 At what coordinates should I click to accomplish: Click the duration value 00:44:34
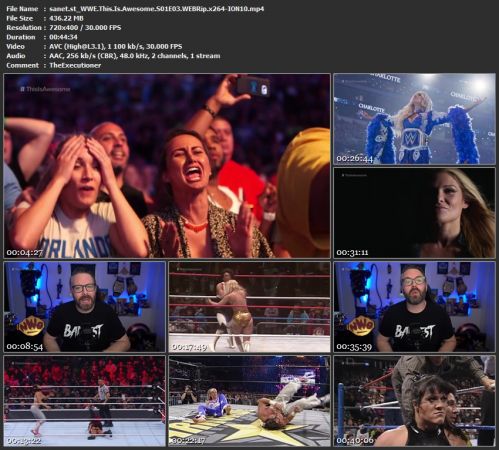pos(63,37)
